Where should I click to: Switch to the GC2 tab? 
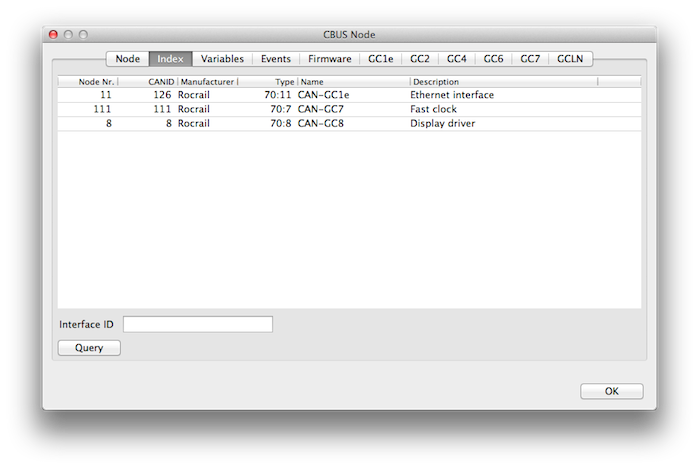click(x=420, y=59)
